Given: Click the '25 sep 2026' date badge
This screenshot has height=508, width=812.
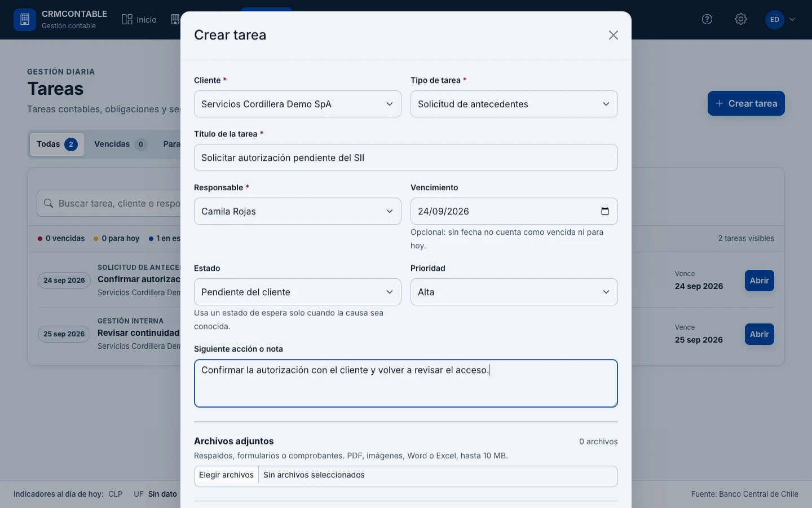Looking at the screenshot, I should tap(64, 334).
